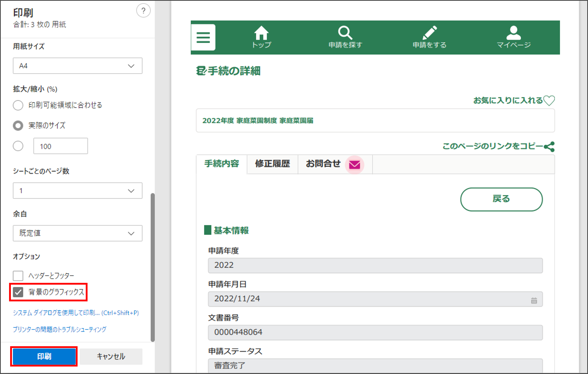The image size is (588, 374).
Task: Open the 余白 既定値 dropdown
Action: [77, 233]
